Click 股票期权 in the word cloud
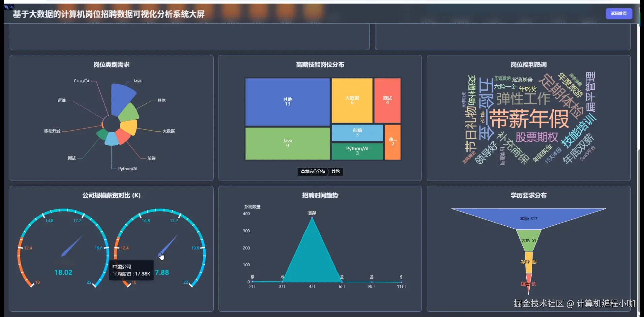 [x=537, y=137]
